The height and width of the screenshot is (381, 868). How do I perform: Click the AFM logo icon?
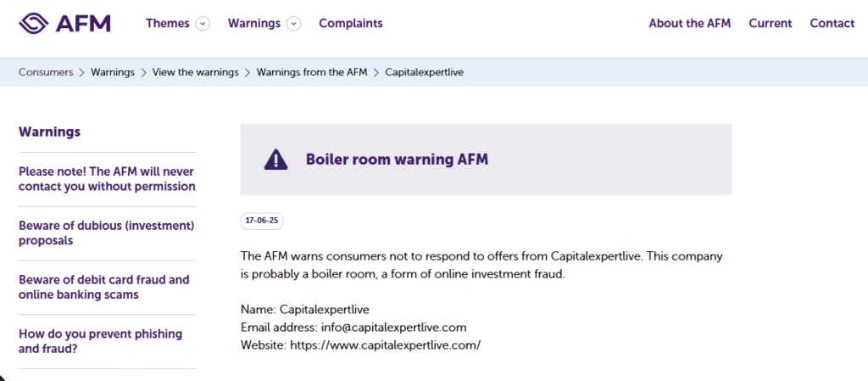(x=34, y=23)
